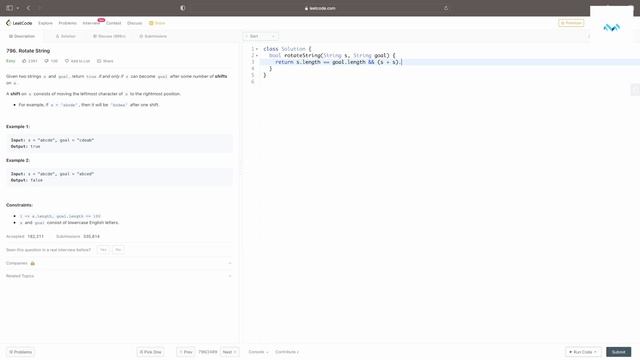Switch to the Solution tab
Screen dimensions: 640x360
pos(65,36)
